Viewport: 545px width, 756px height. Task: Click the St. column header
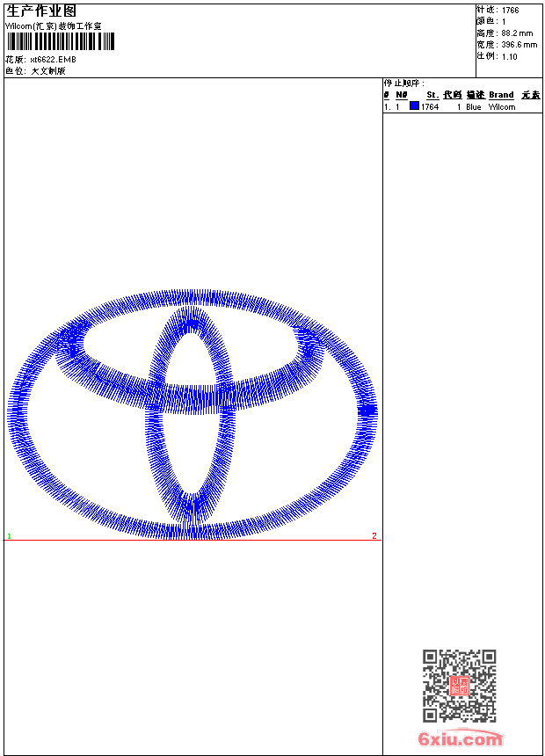(x=432, y=95)
